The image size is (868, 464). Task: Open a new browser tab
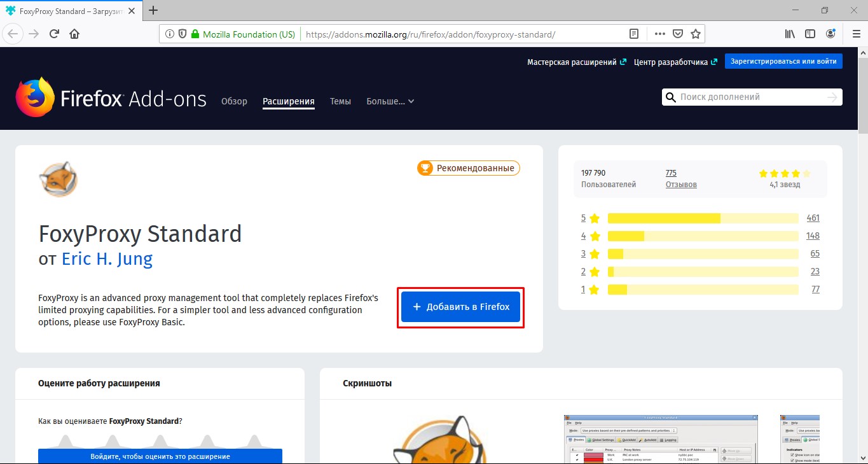pos(153,10)
